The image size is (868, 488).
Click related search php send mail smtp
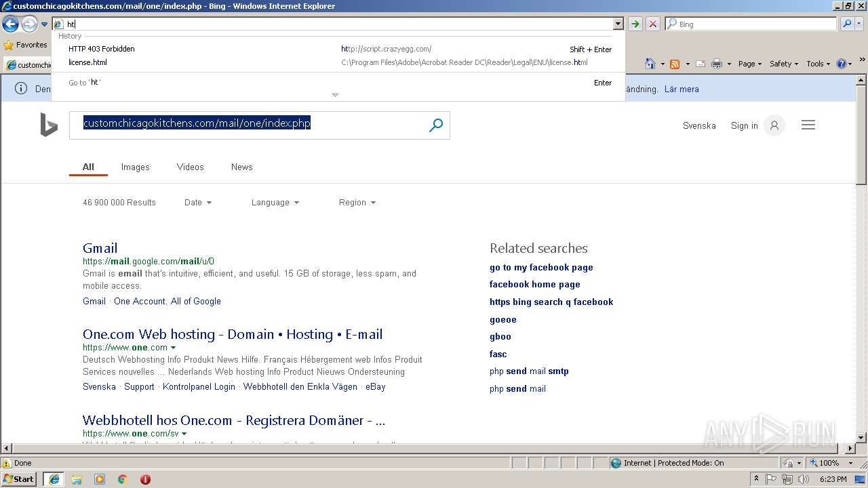[x=529, y=371]
